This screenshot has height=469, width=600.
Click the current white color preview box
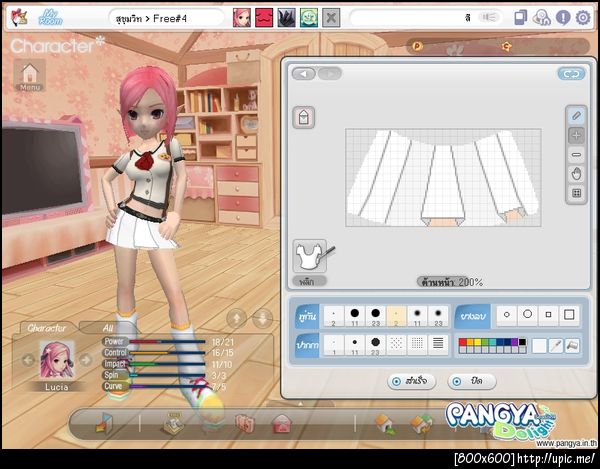(539, 346)
